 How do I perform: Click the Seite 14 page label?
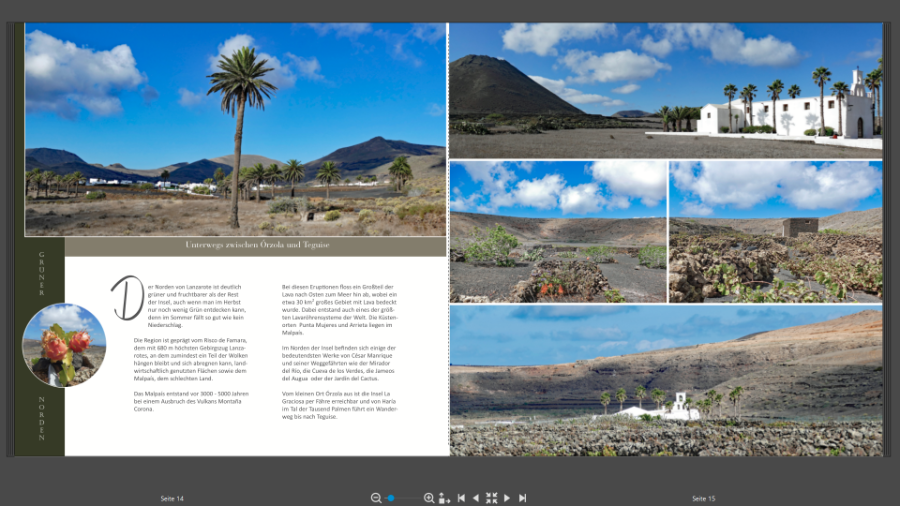(172, 498)
